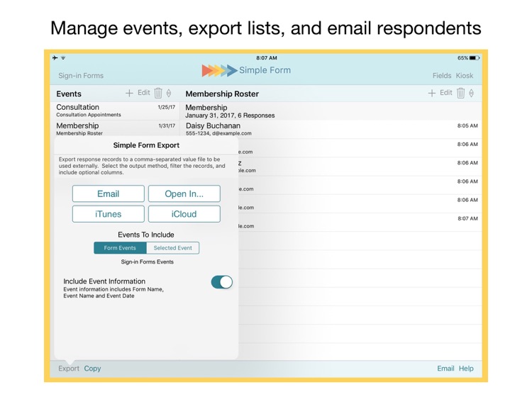Click the 1/25/17 date on Consultation
532x399 pixels.
click(167, 107)
